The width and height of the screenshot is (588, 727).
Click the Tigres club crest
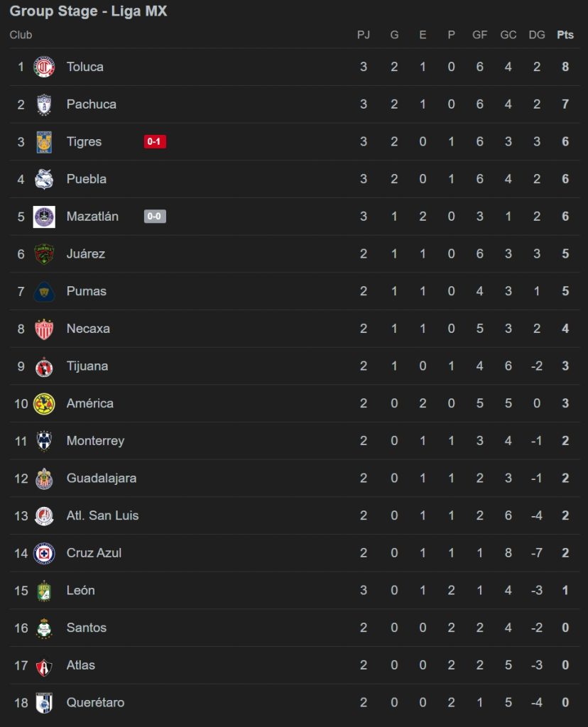tap(44, 142)
